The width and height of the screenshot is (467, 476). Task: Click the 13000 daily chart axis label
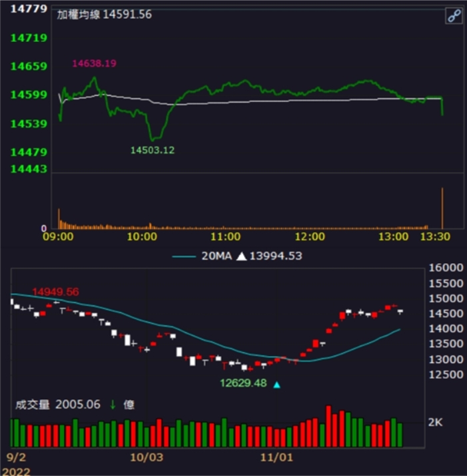(446, 359)
